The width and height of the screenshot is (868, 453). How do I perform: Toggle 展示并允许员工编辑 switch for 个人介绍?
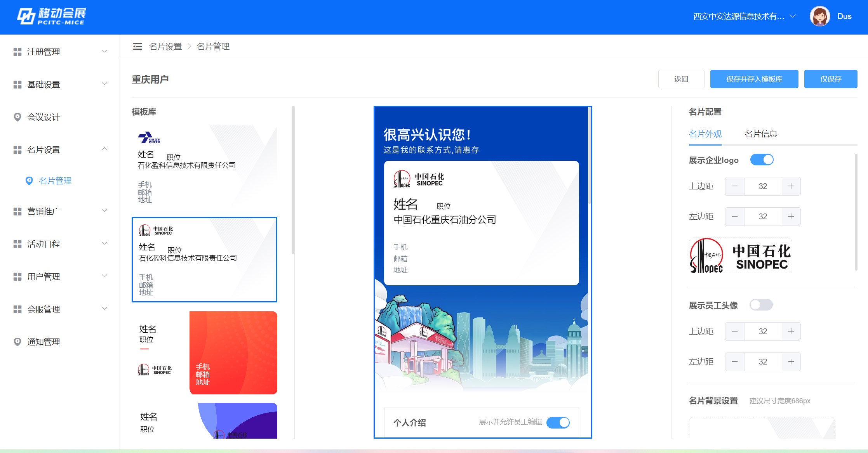(x=558, y=422)
